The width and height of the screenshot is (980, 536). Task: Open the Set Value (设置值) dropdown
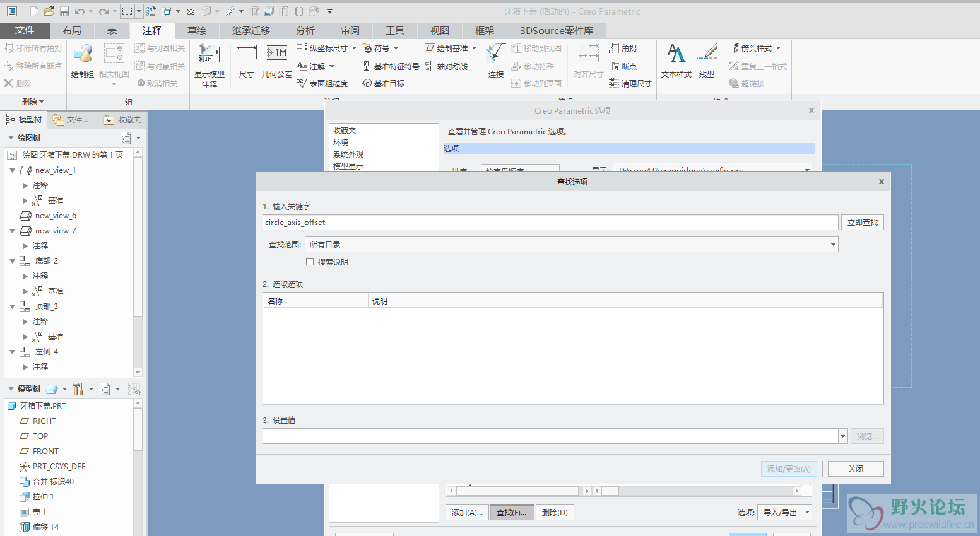pos(842,436)
